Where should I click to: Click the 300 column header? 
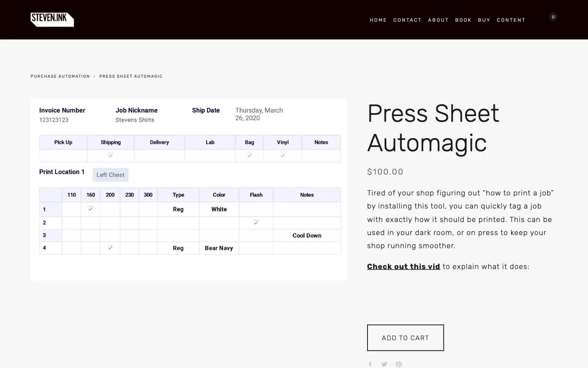(x=148, y=195)
